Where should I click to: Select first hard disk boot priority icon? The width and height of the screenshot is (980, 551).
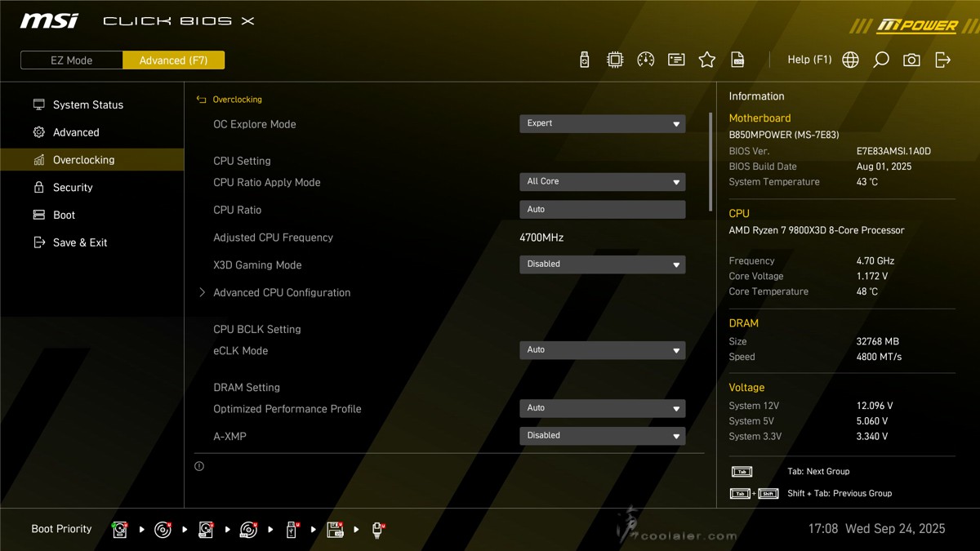tap(121, 529)
